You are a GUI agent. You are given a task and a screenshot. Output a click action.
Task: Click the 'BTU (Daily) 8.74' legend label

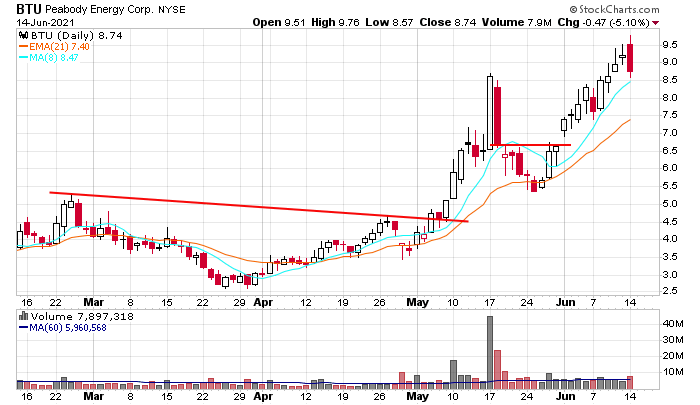click(x=76, y=35)
